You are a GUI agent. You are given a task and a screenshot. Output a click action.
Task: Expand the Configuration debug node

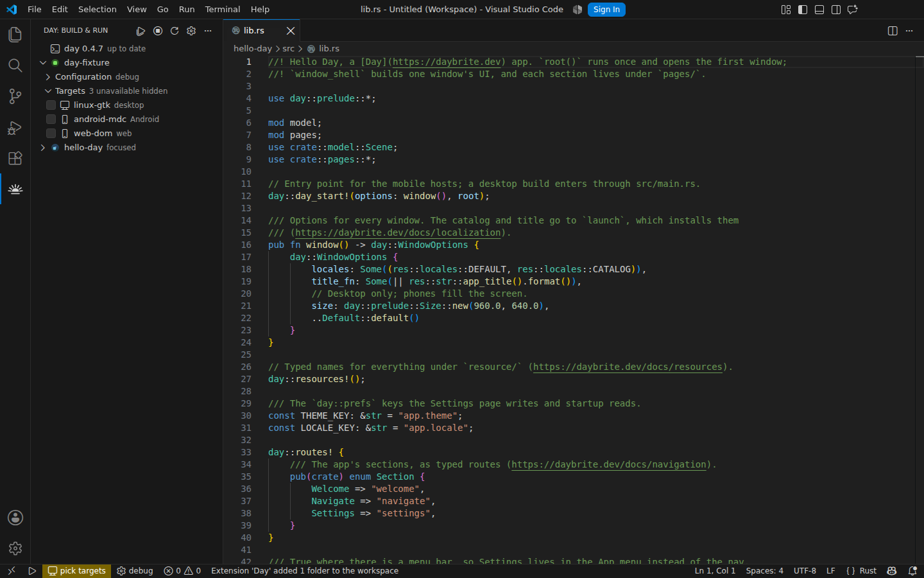[47, 77]
